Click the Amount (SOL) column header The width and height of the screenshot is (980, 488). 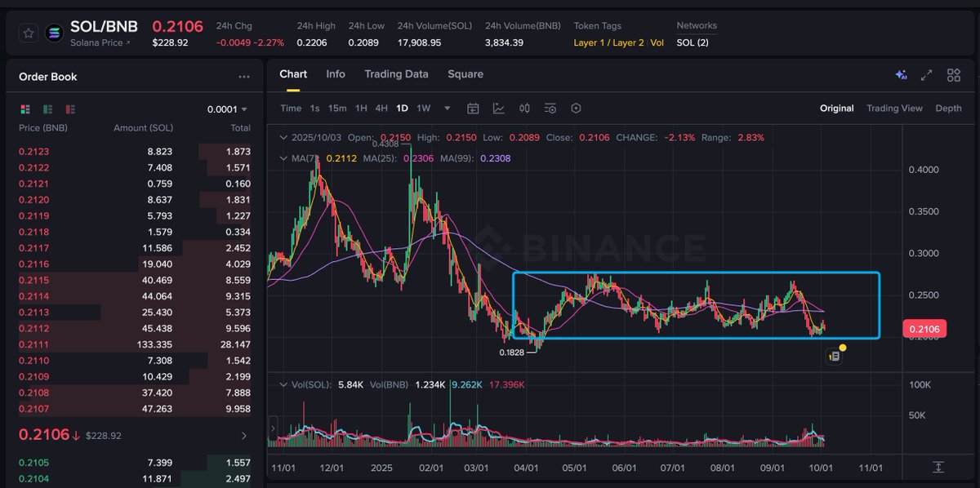[143, 128]
